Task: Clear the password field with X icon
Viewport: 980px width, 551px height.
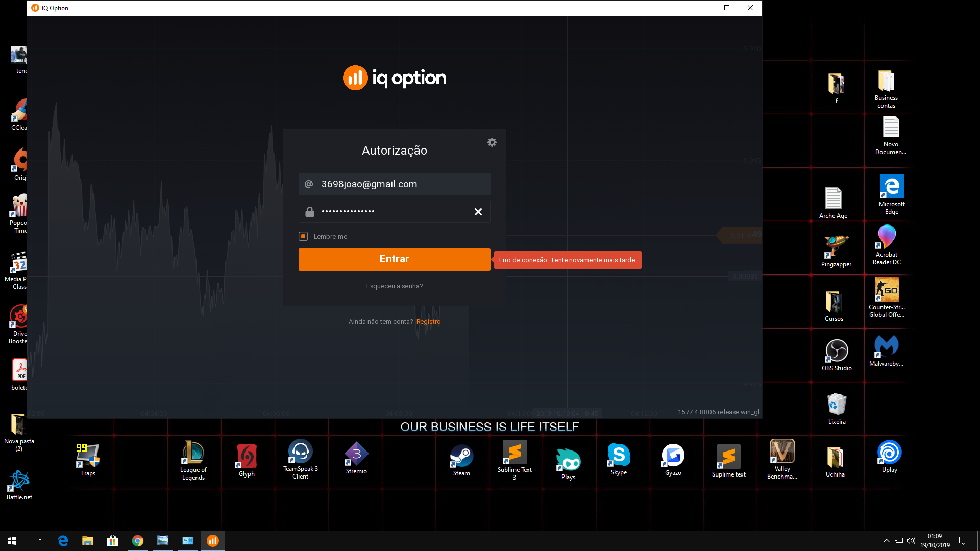Action: 478,212
